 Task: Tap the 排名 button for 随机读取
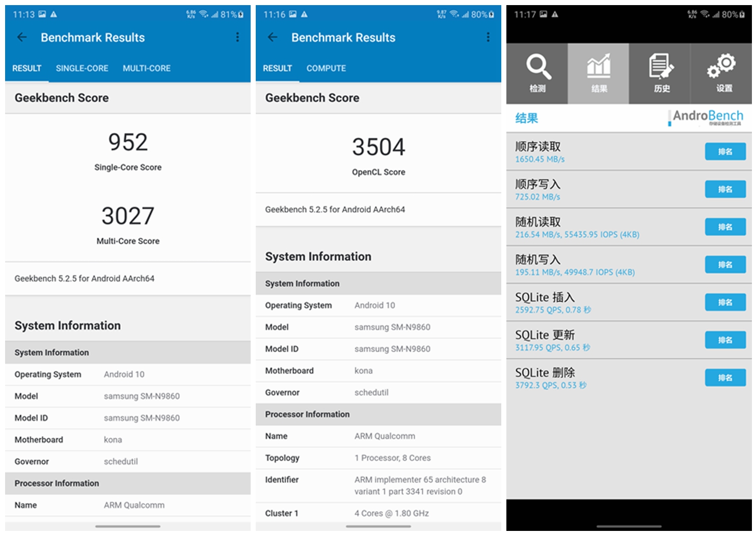click(725, 227)
